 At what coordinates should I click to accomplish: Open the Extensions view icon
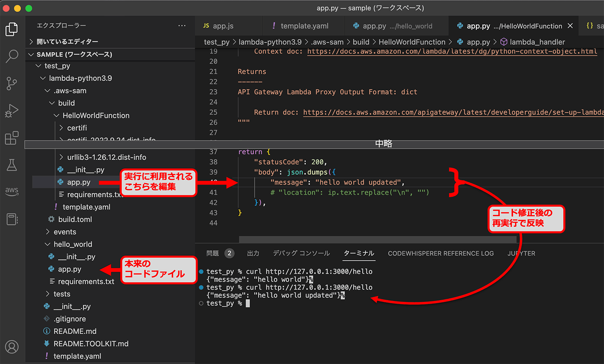(12, 138)
